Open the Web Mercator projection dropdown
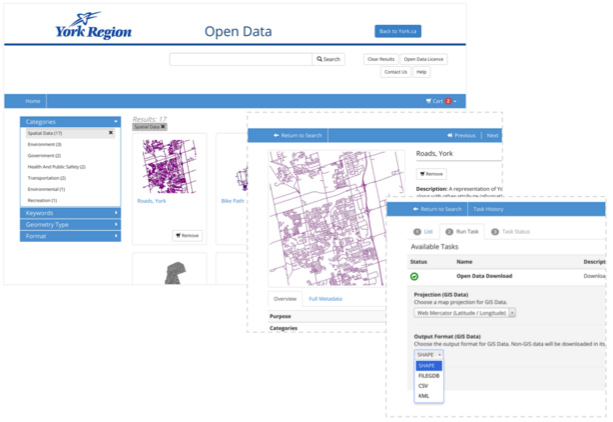Viewport: 613px width, 422px height. (465, 312)
